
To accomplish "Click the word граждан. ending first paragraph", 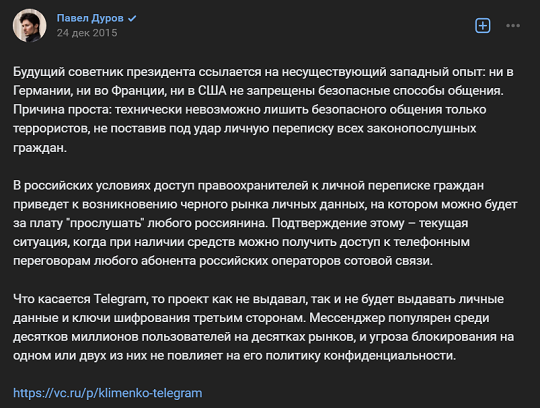I will (x=40, y=148).
